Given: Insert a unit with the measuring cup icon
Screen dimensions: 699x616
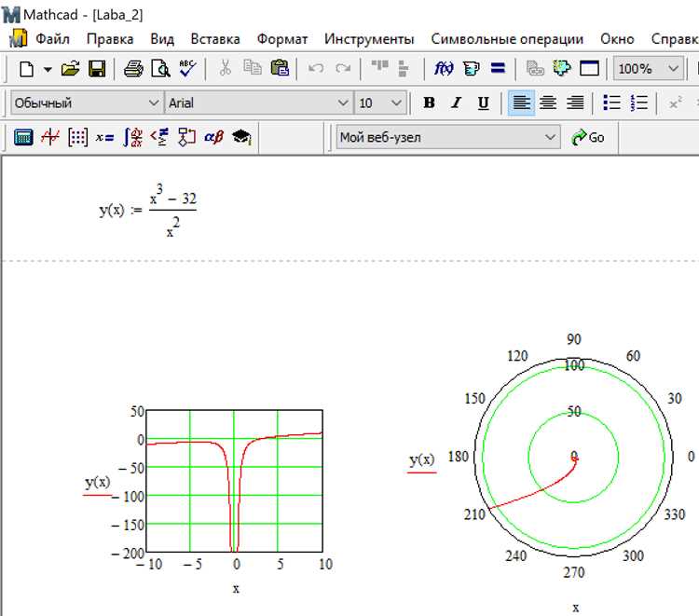Looking at the screenshot, I should pos(472,68).
